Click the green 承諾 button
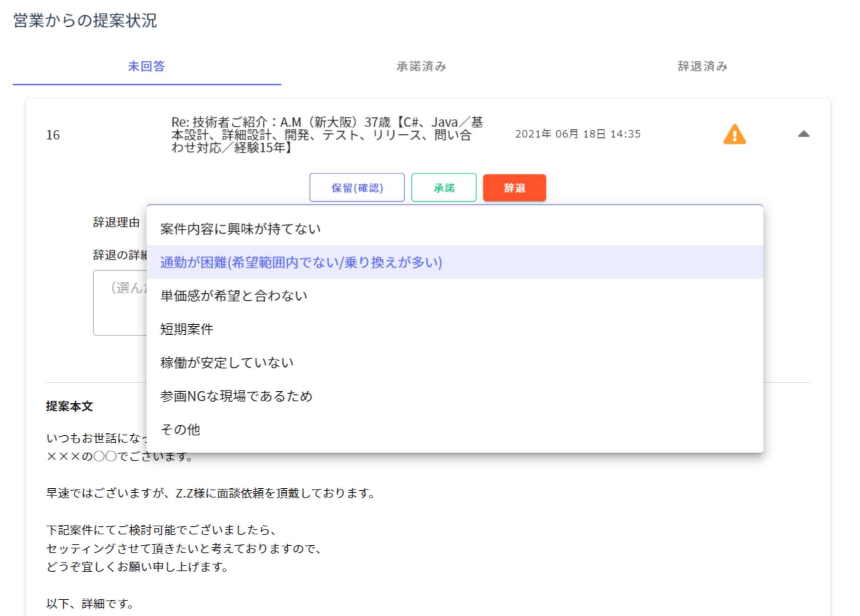 [444, 187]
